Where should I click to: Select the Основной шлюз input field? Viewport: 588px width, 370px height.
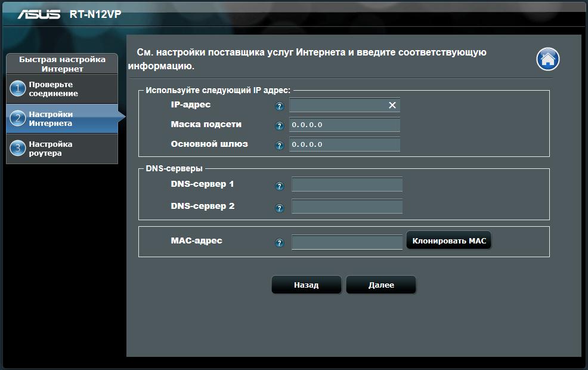[344, 144]
